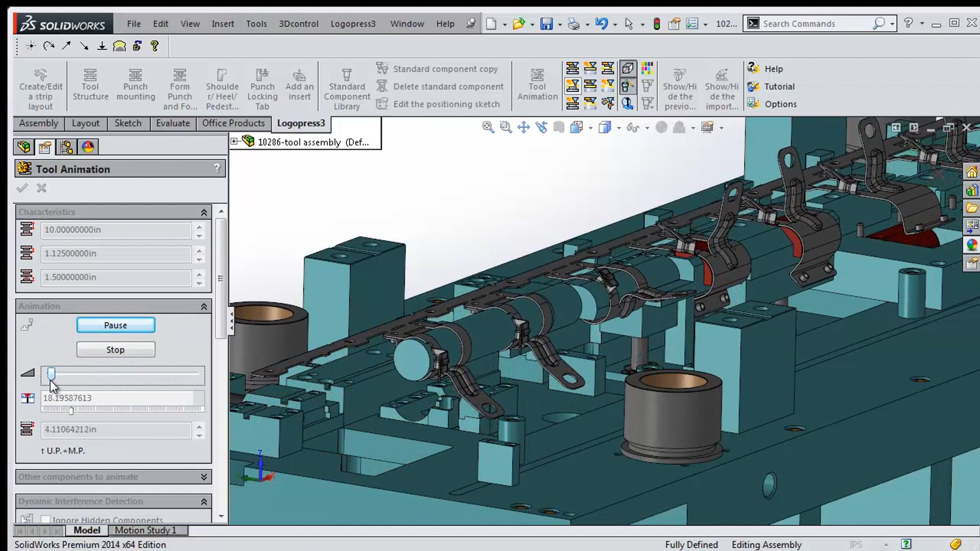Click the help question mark in Tool Animation
Screen dimensions: 980x551
click(x=217, y=168)
